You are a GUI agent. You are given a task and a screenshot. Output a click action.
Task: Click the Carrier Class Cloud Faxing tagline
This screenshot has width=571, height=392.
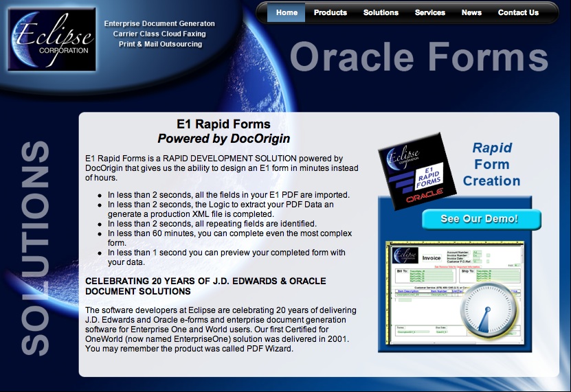click(x=159, y=34)
